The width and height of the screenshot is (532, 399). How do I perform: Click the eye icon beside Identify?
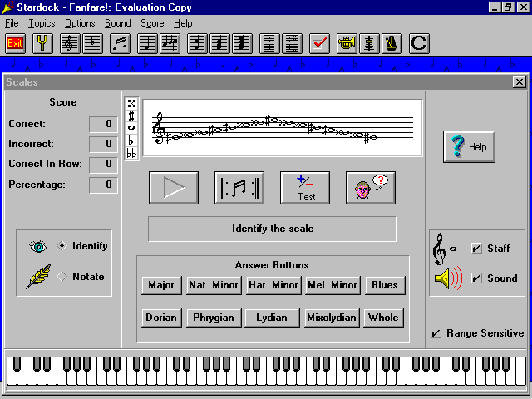coord(38,246)
